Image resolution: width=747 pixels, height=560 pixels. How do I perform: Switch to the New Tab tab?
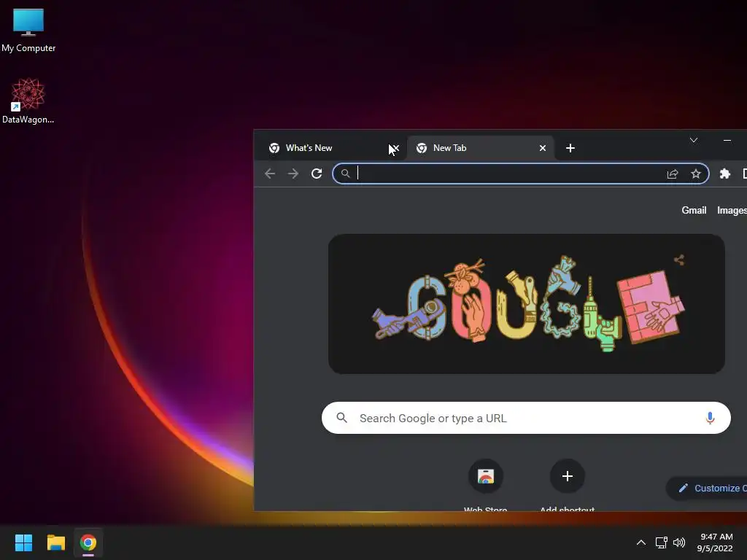point(480,148)
